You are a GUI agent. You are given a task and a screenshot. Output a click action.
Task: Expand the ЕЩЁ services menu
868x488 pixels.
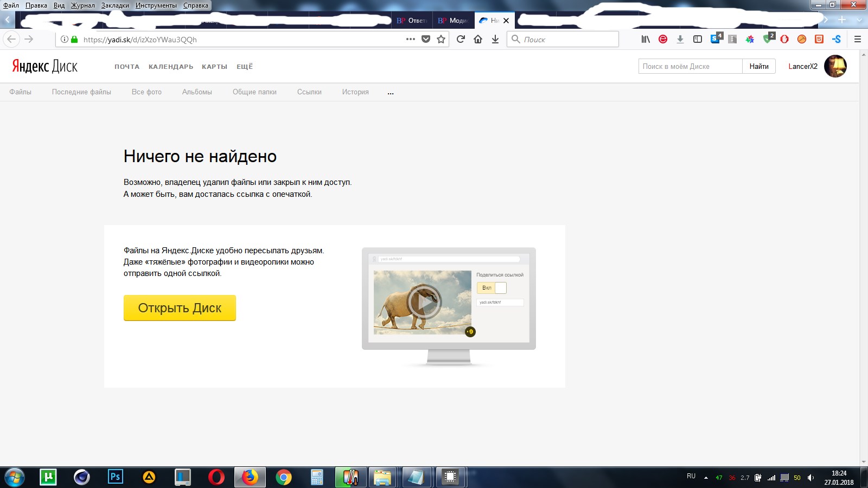[x=245, y=67]
